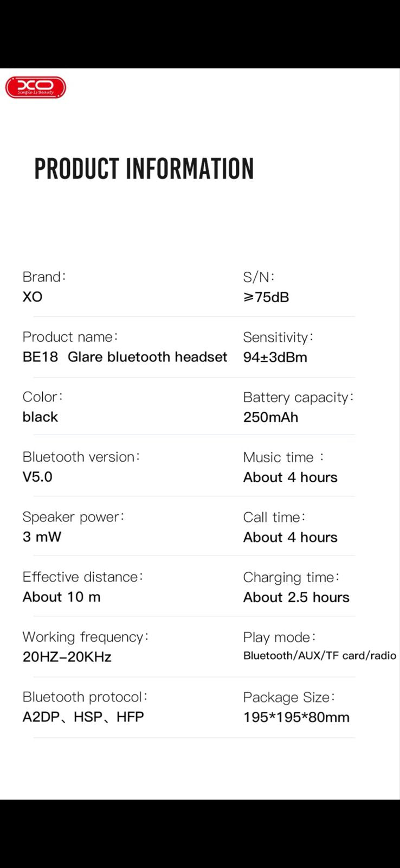Select the About 10 m distance value
This screenshot has height=868, width=400.
(x=61, y=597)
